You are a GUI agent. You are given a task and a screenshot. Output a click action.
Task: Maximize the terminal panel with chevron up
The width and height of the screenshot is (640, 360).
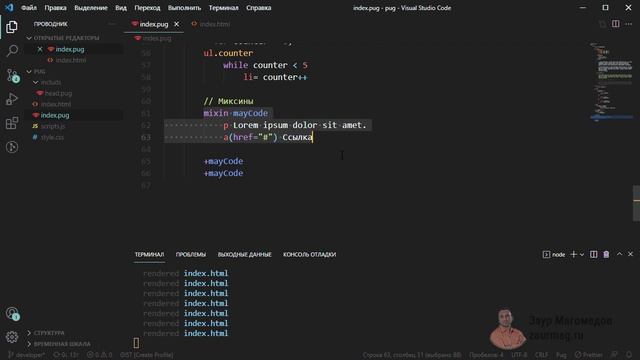coord(619,254)
